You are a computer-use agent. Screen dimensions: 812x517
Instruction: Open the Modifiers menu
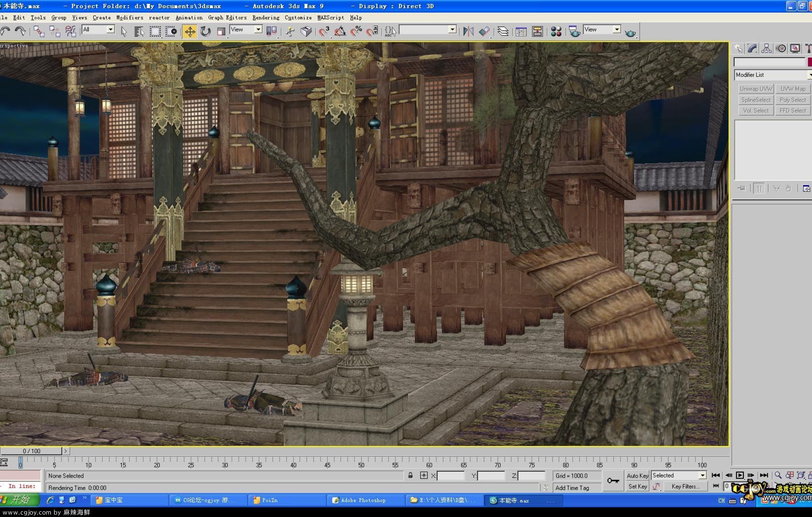click(x=130, y=17)
